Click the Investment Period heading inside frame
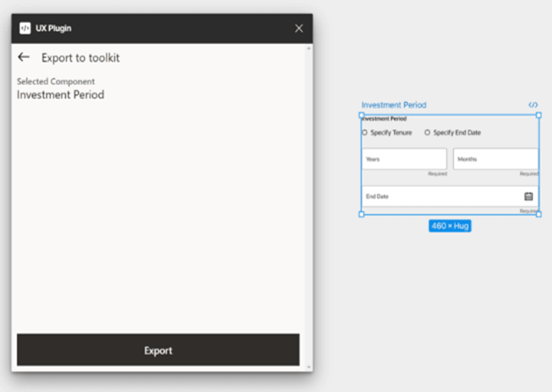The image size is (552, 392). (x=384, y=119)
